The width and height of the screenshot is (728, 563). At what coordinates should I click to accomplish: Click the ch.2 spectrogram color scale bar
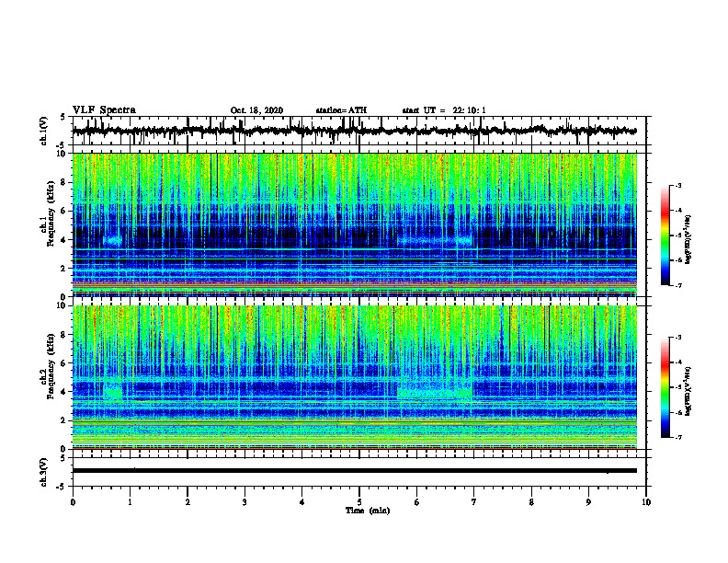665,387
